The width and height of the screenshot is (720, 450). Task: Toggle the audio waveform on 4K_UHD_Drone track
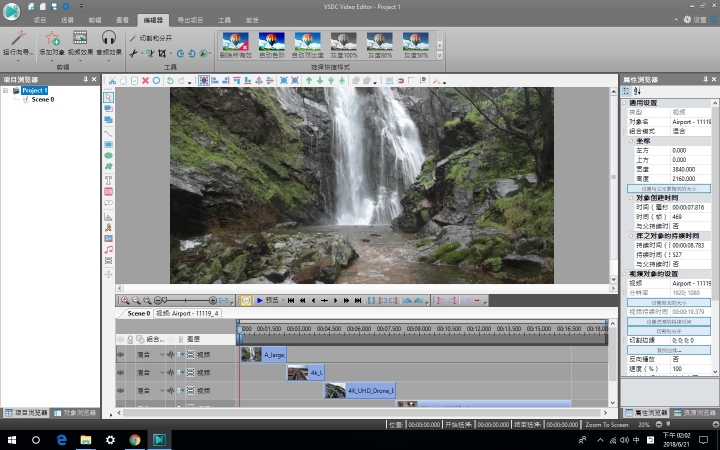tap(170, 390)
